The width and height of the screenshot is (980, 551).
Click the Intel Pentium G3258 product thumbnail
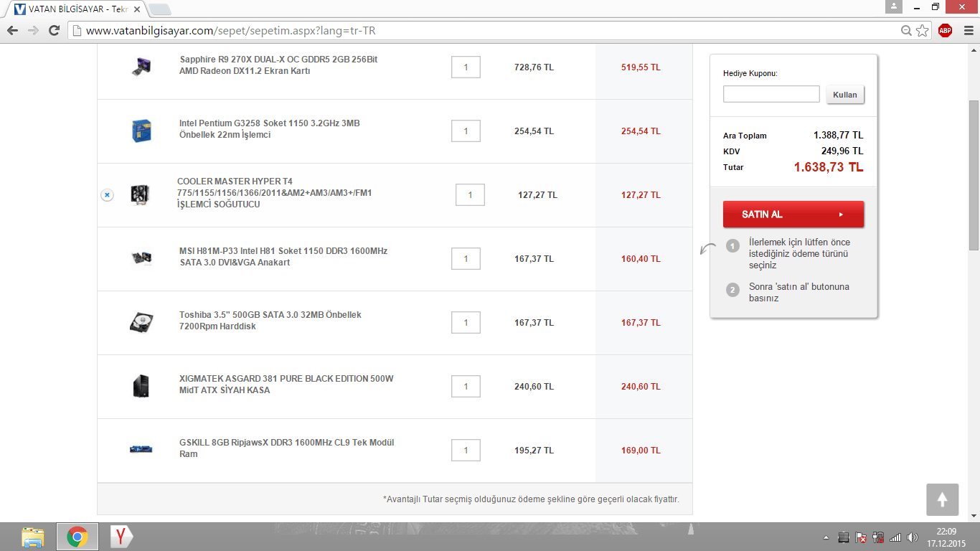pos(141,131)
